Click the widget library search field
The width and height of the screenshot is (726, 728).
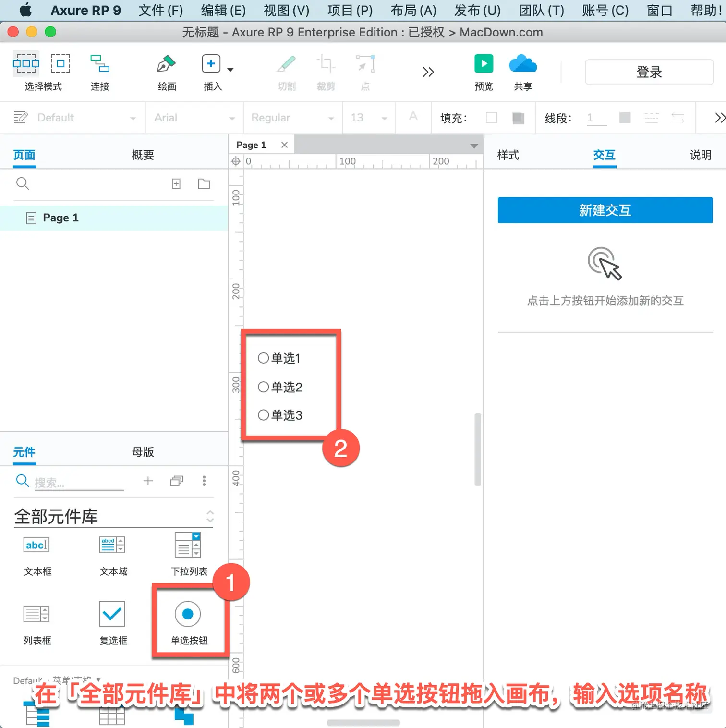[79, 482]
